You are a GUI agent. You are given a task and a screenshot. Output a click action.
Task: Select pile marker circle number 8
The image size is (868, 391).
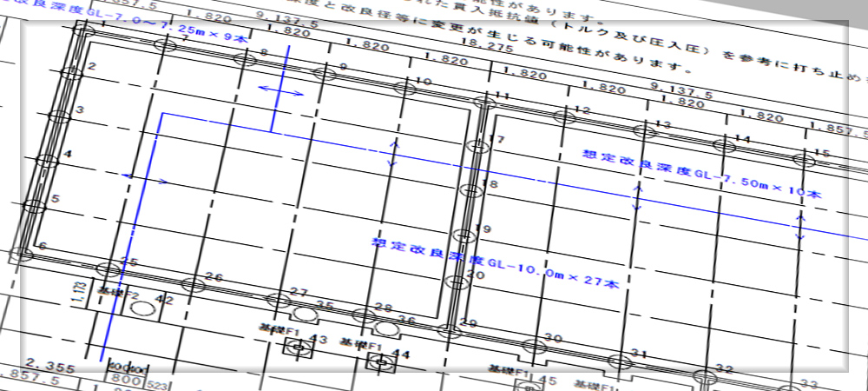pos(245,59)
